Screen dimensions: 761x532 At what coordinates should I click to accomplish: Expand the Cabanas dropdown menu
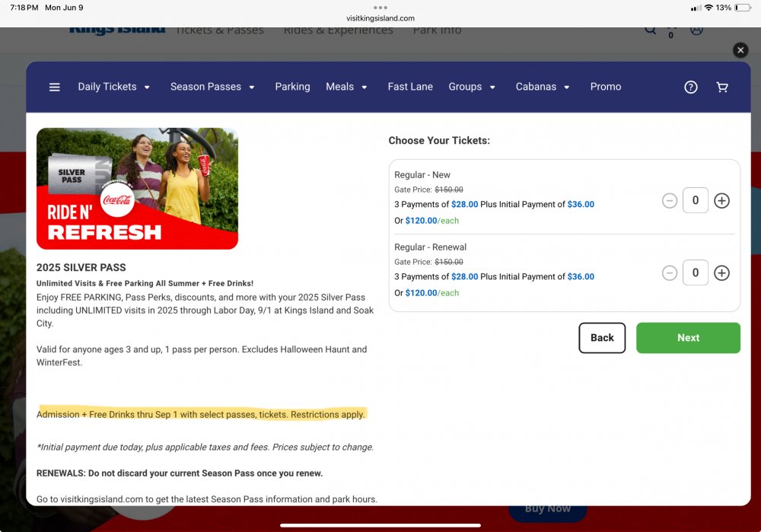(543, 87)
